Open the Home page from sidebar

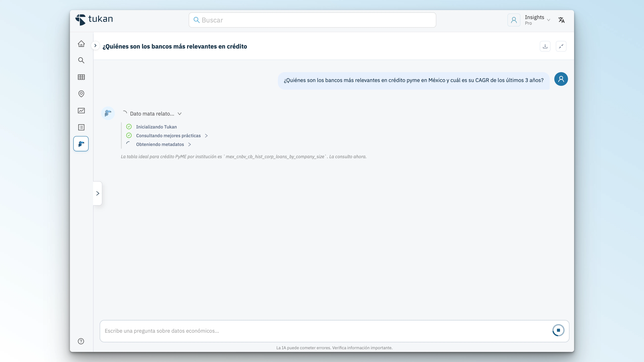(81, 44)
